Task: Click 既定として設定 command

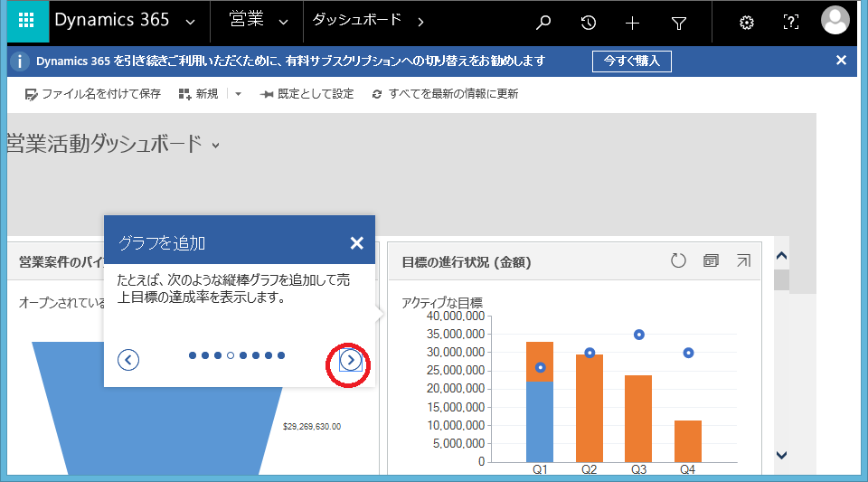Action: pyautogui.click(x=307, y=94)
